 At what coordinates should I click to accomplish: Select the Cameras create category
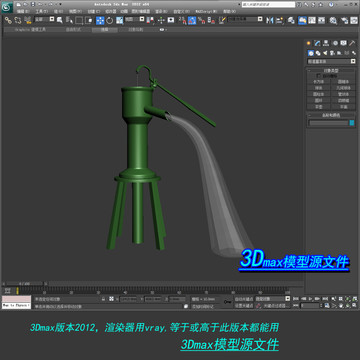coord(332,53)
